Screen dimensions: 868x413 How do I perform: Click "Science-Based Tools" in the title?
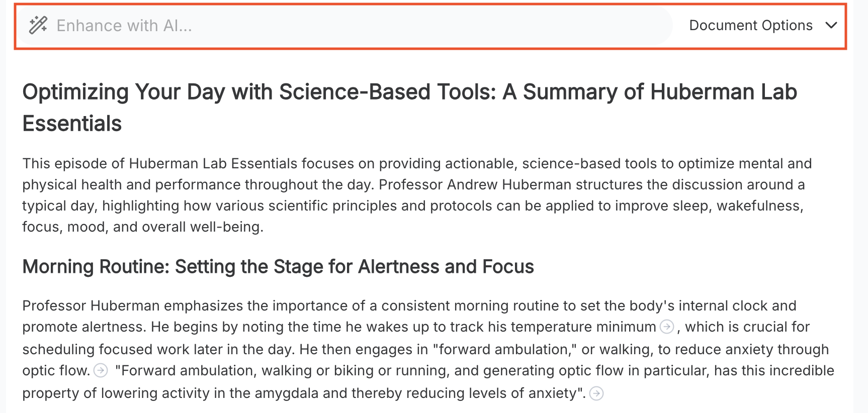pos(387,92)
